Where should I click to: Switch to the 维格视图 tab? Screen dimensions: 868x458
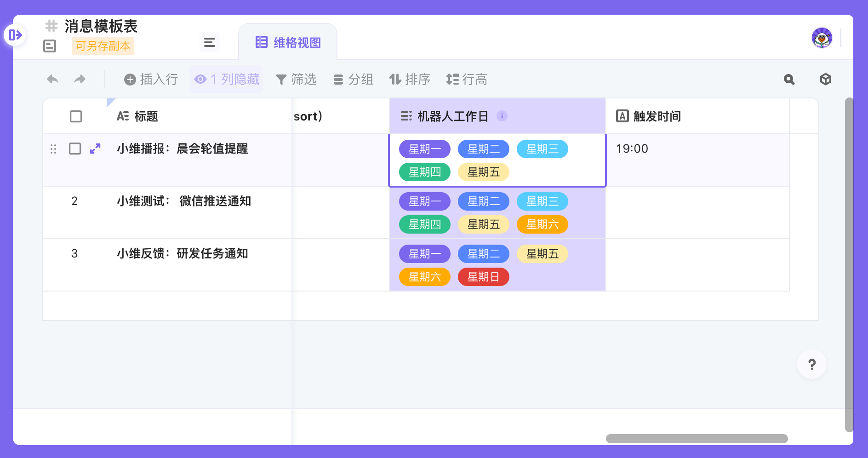[288, 43]
